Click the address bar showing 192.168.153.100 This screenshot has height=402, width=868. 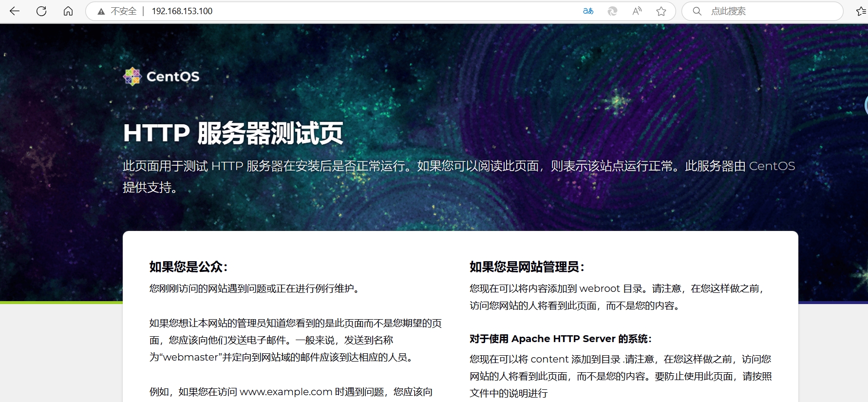pyautogui.click(x=380, y=11)
